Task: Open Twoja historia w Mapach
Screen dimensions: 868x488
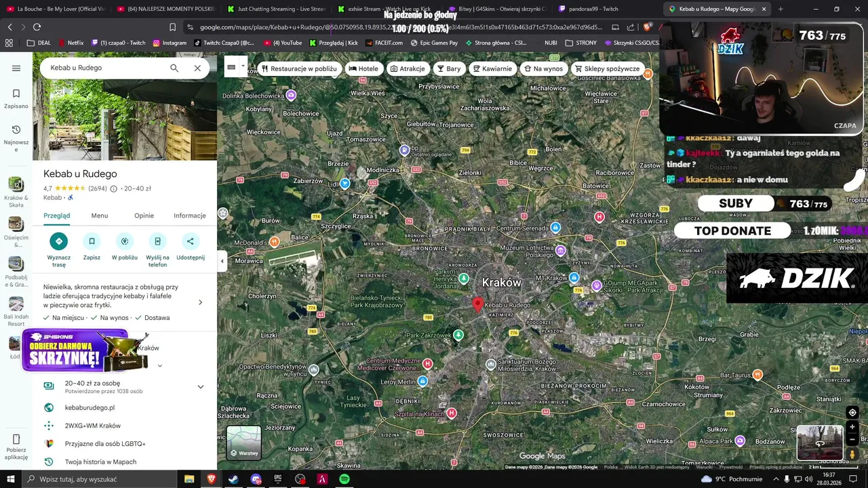Action: tap(125, 462)
